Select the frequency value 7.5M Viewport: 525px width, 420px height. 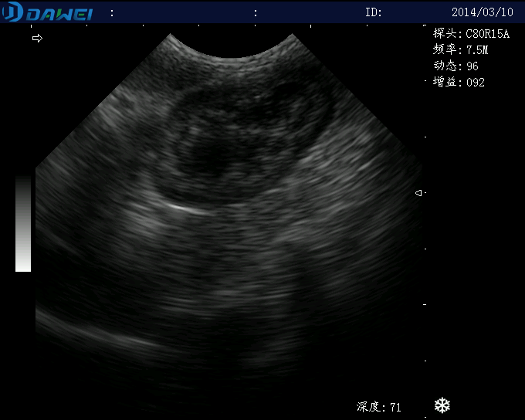477,50
